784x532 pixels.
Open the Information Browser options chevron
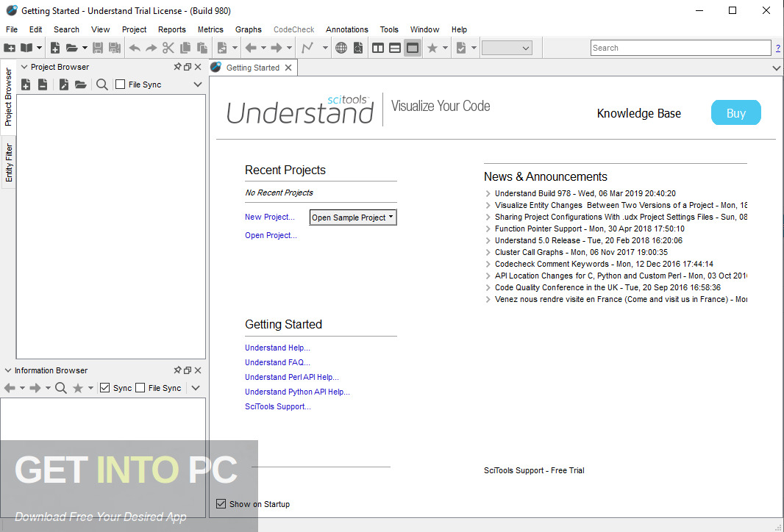[196, 388]
